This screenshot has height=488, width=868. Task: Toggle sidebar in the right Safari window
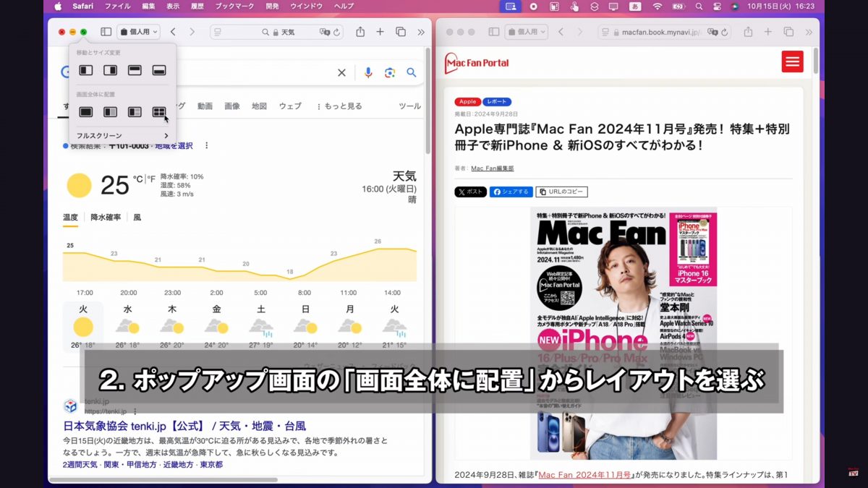click(x=494, y=32)
